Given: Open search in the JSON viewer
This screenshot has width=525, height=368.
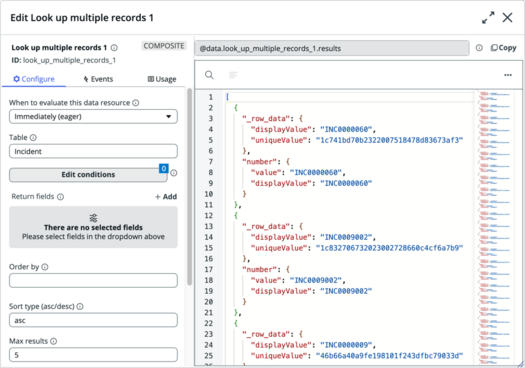Looking at the screenshot, I should 209,75.
